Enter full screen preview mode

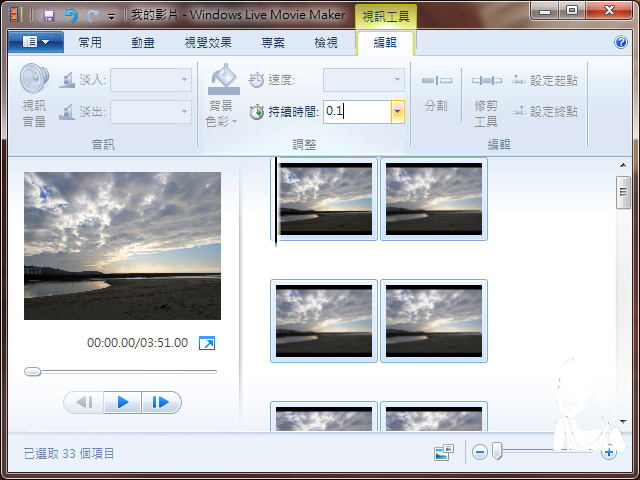click(207, 343)
